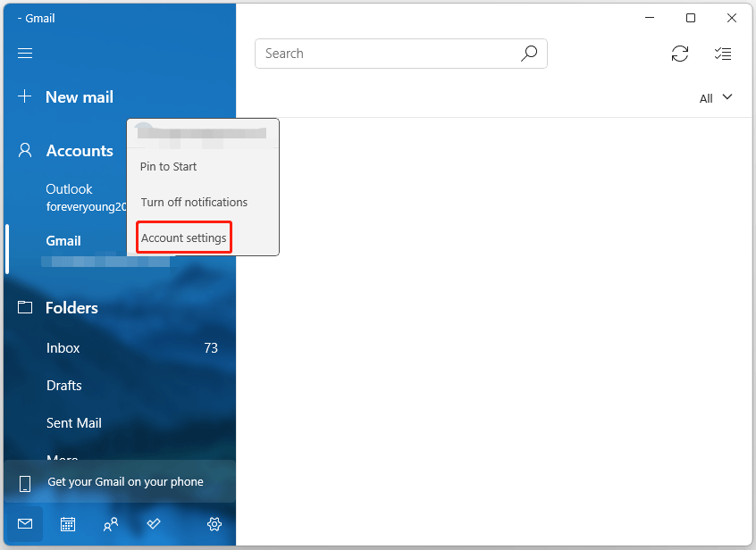Open the Drafts folder
The width and height of the screenshot is (756, 550).
point(63,385)
